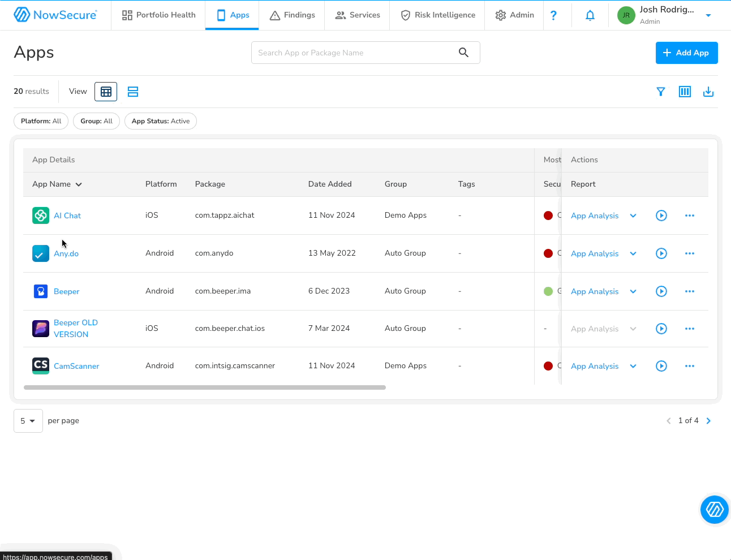
Task: Open the NowSecure floating chat widget
Action: tap(715, 510)
